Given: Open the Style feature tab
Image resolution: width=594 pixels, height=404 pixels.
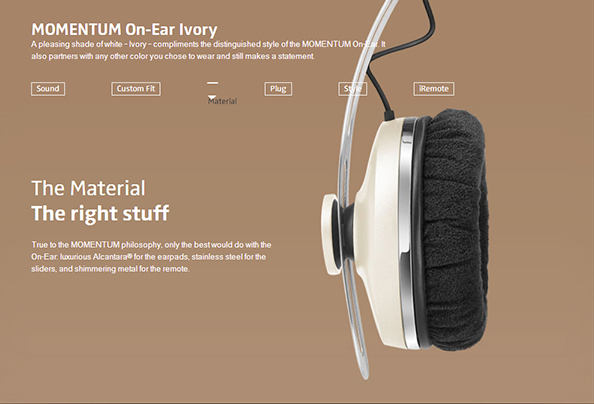Looking at the screenshot, I should (x=352, y=89).
